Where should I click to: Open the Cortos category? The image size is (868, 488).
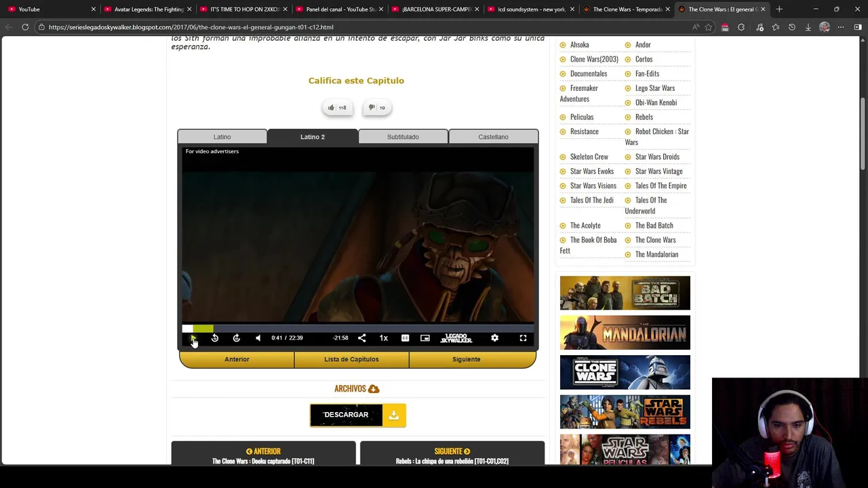coord(644,59)
